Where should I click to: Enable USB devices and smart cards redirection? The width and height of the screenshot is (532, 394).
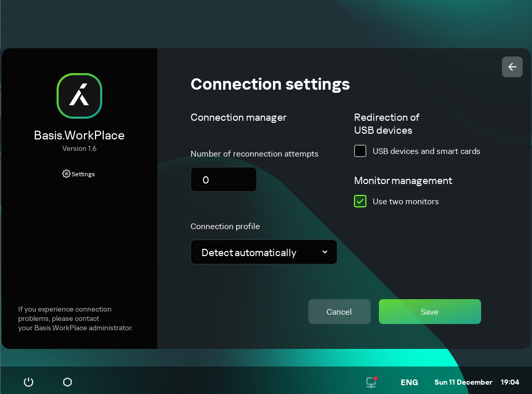(x=360, y=151)
